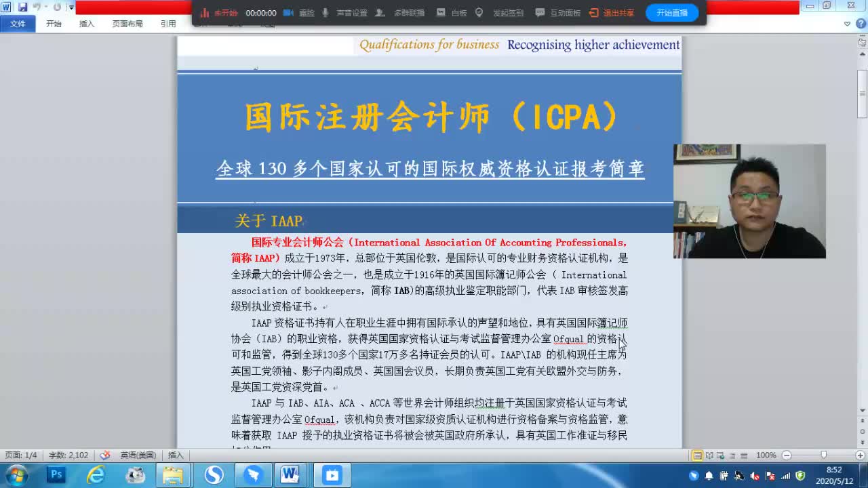Click 发起签到 sign-in button
This screenshot has width=868, height=488.
(499, 13)
